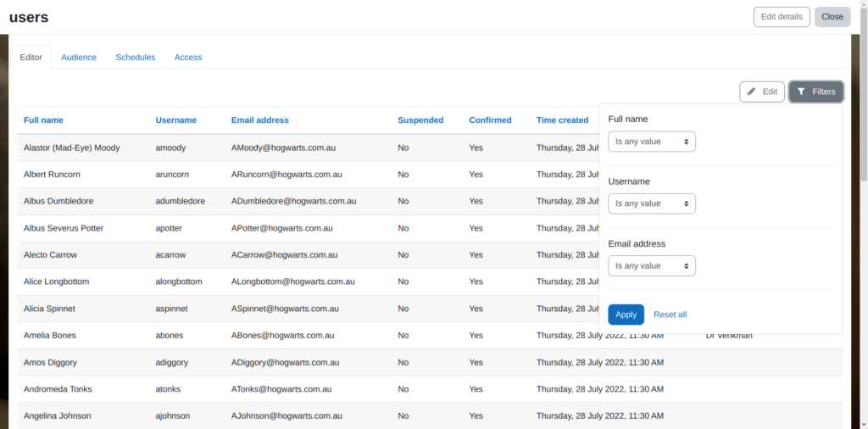Apply the report filters
This screenshot has height=429, width=868.
(626, 315)
